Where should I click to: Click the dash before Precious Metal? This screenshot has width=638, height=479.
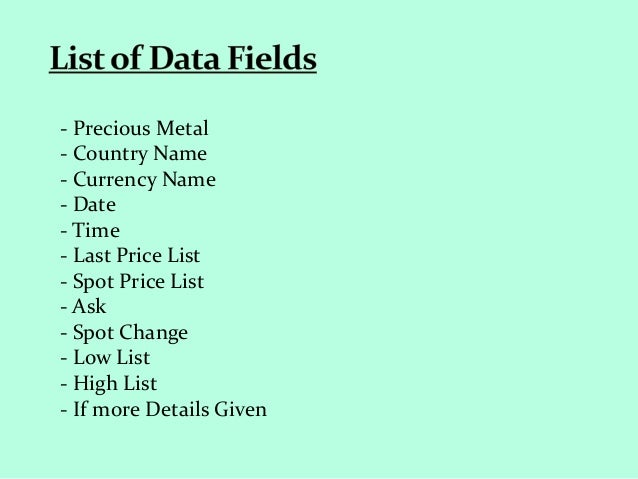coord(63,129)
